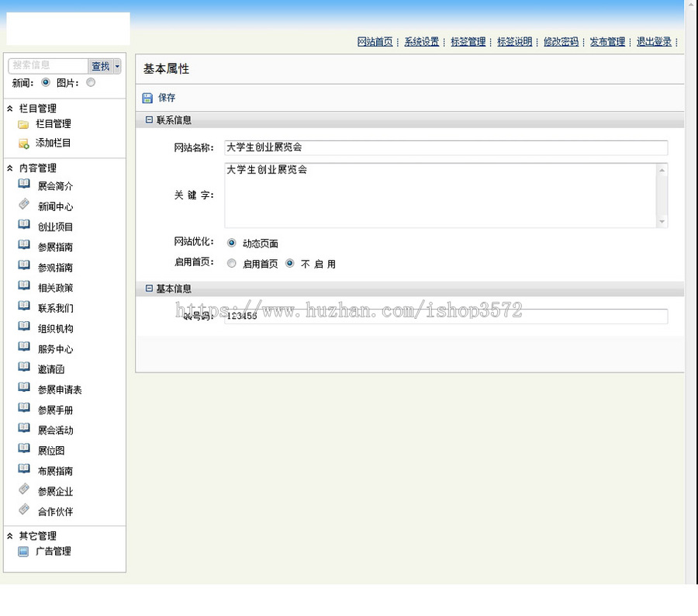Click the book icon beside 参观指南
Screen dimensions: 698x616
tap(24, 265)
